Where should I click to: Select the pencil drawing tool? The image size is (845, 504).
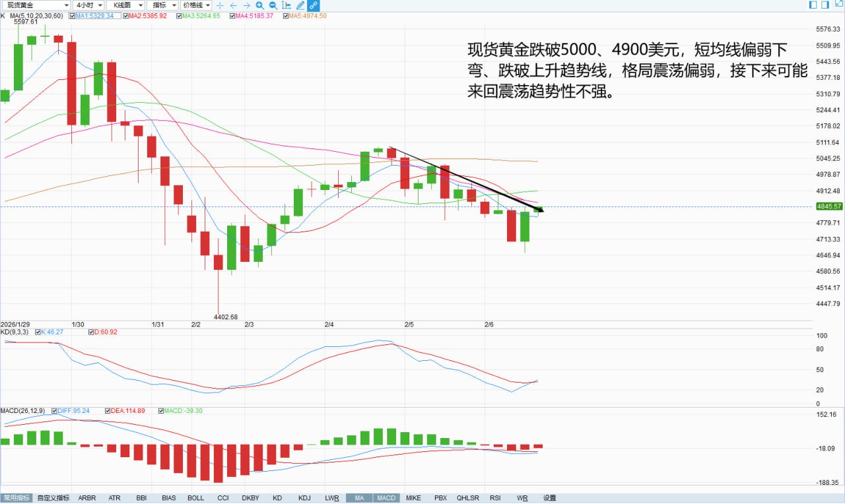pos(300,5)
